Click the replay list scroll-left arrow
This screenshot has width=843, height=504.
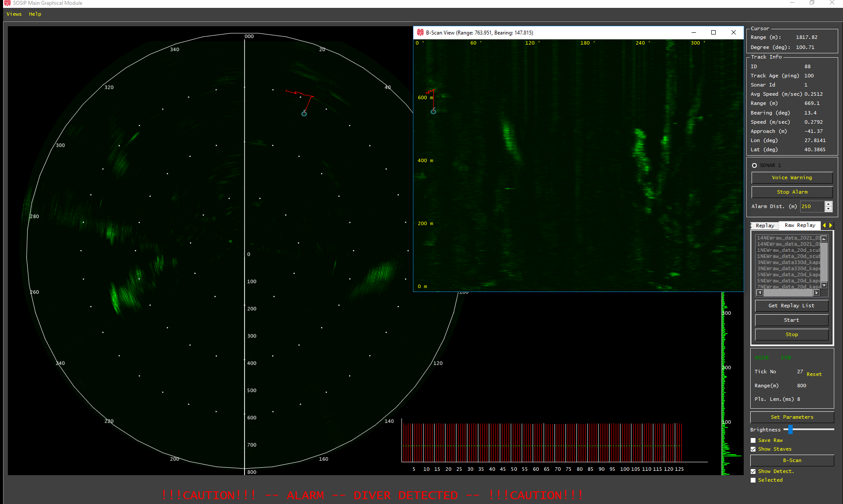click(x=759, y=292)
